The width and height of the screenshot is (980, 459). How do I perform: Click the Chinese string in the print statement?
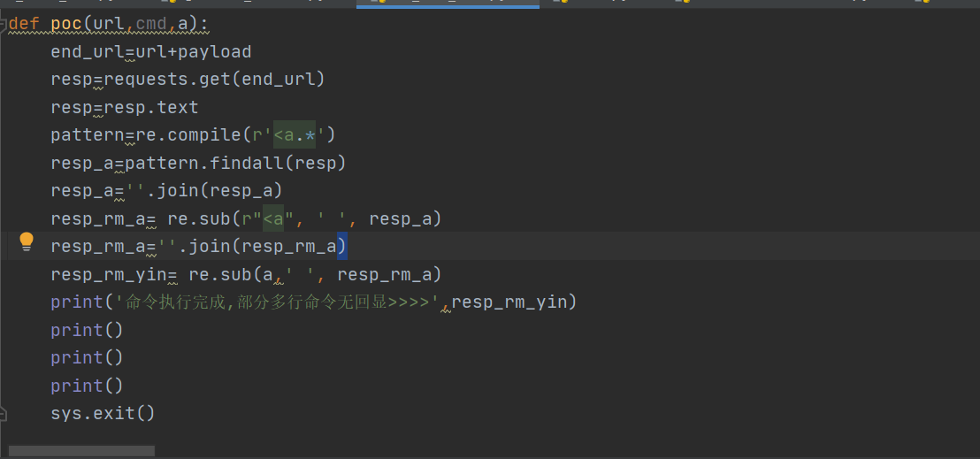(278, 302)
